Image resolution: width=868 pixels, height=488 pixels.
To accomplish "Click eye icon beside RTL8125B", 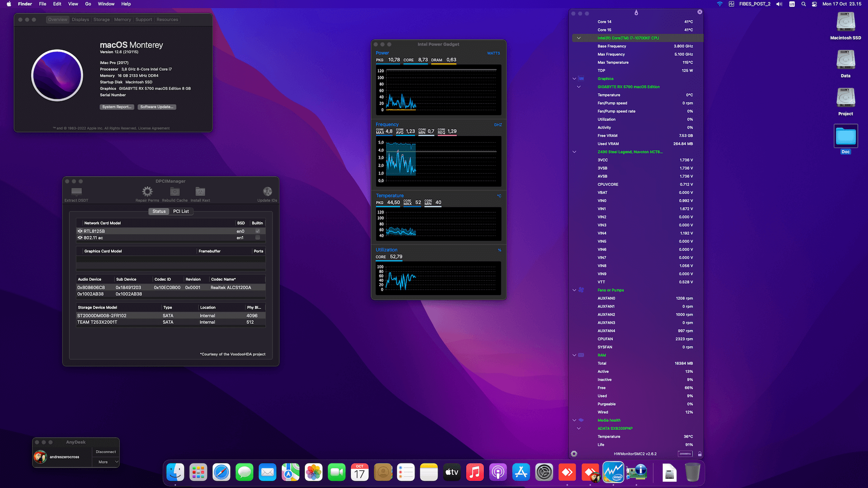I will click(80, 231).
